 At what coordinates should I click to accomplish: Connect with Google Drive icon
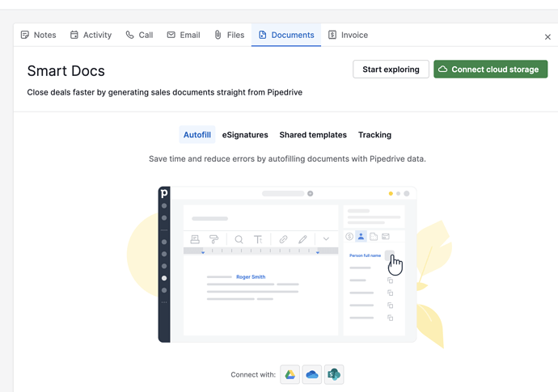point(290,374)
